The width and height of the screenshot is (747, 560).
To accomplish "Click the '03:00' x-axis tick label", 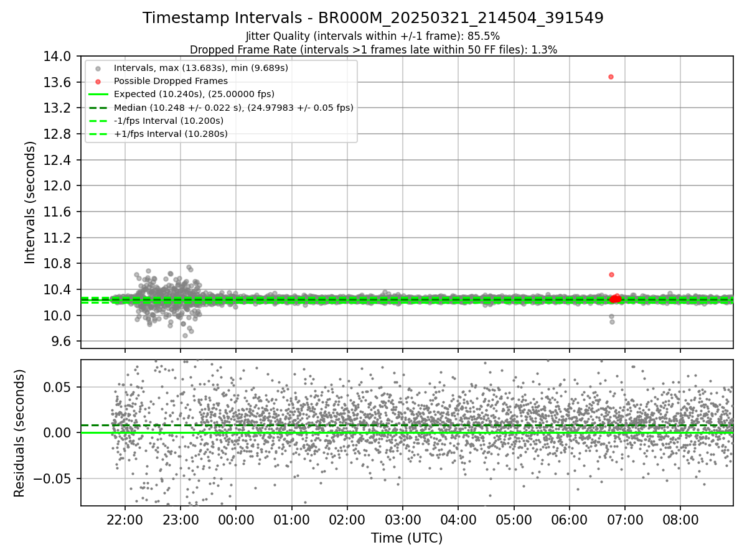I will [403, 520].
